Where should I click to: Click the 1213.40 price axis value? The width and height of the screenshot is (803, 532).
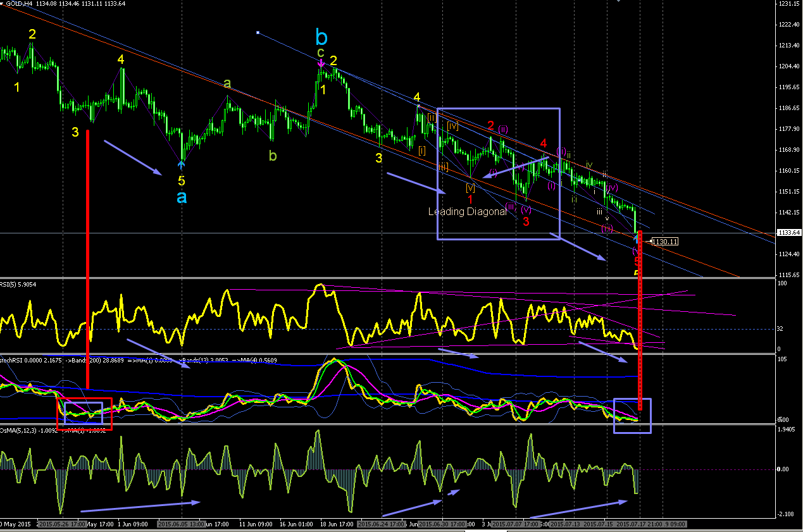coord(788,46)
